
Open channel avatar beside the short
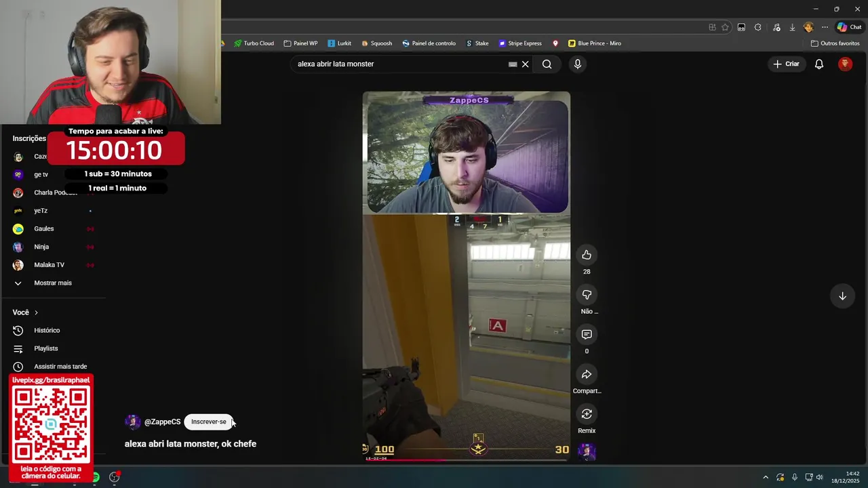click(587, 452)
